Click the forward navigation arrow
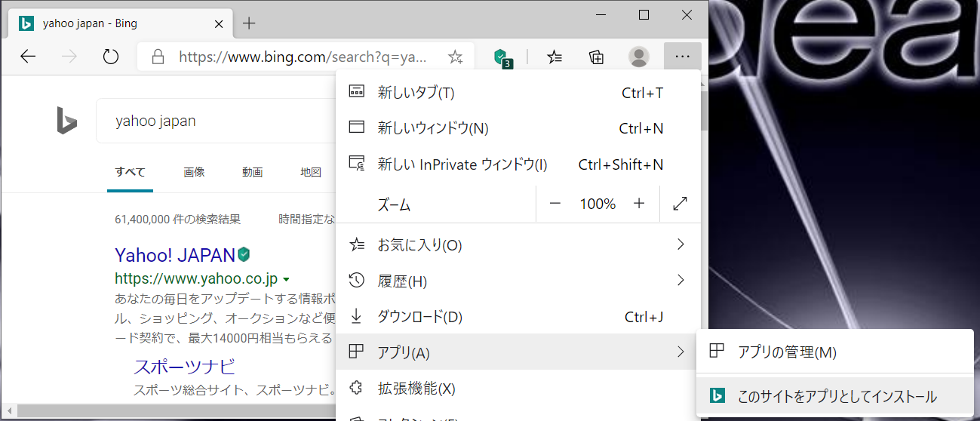Image resolution: width=980 pixels, height=421 pixels. (x=69, y=57)
